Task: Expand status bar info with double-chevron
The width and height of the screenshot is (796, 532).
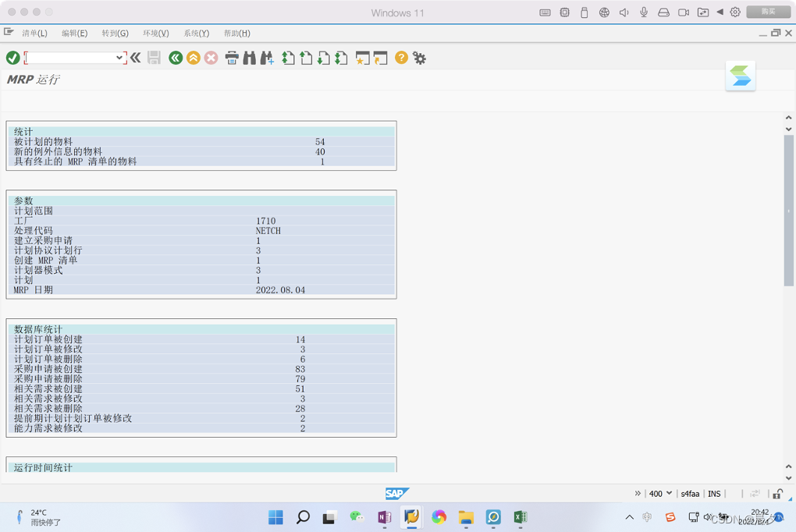Action: pos(638,493)
